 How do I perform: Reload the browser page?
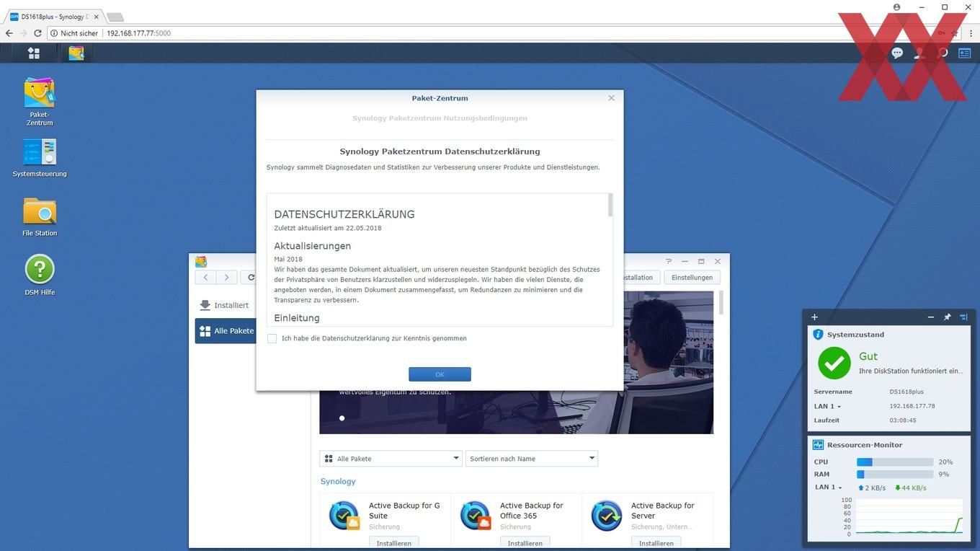click(x=38, y=33)
